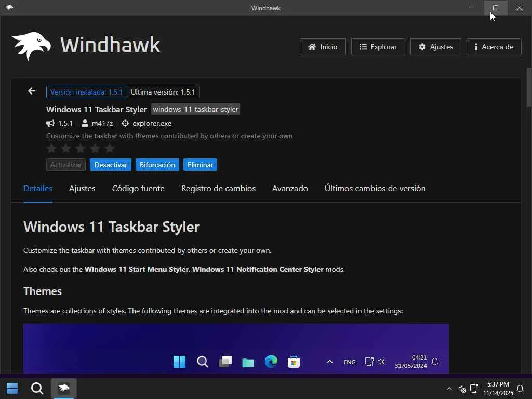This screenshot has height=399, width=532.
Task: Open Últimos cambios de versión tab
Action: point(375,188)
